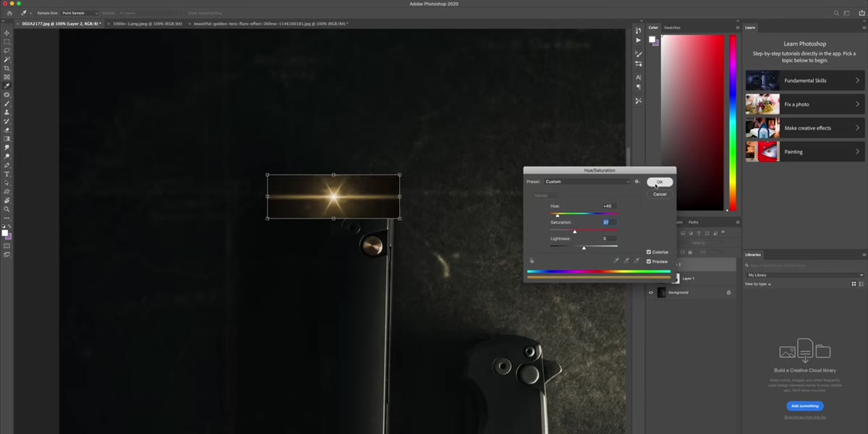Screen dimensions: 868x434
Task: Open the workspace switcher dropdown at top right
Action: (x=847, y=13)
